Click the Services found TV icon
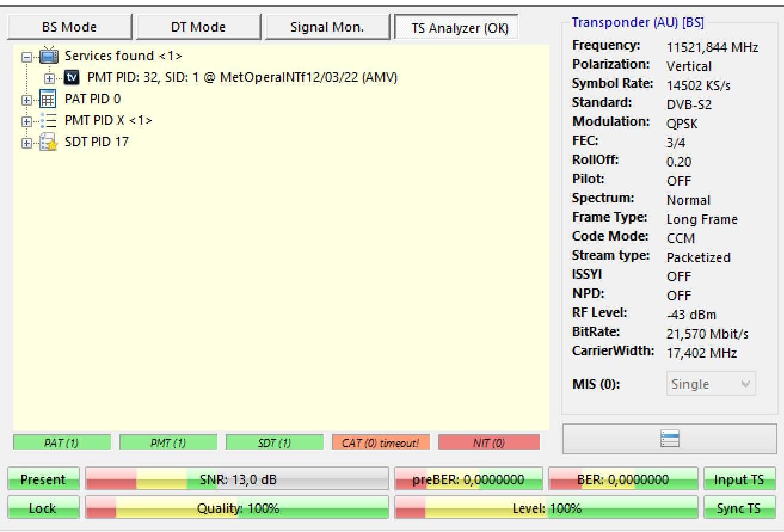This screenshot has height=532, width=784. coord(49,56)
